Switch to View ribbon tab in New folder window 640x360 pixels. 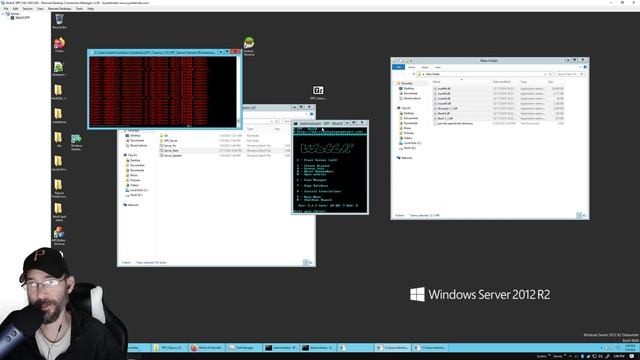(438, 67)
